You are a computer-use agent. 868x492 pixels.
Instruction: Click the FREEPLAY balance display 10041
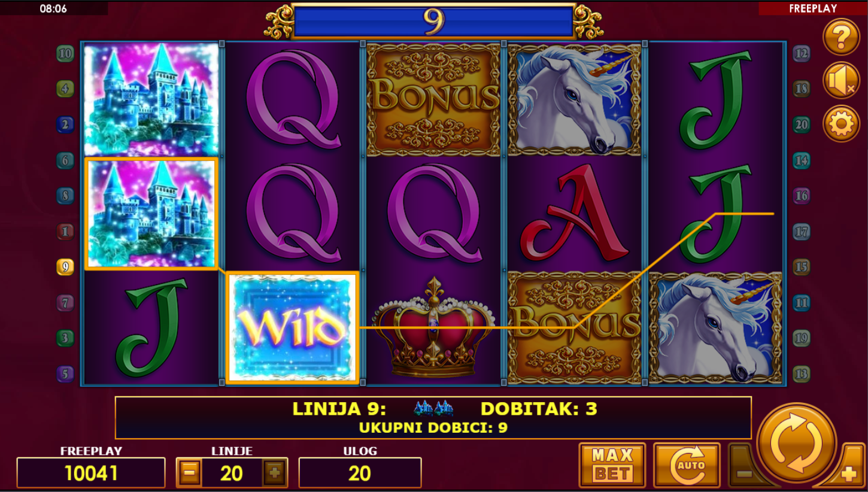tap(91, 473)
